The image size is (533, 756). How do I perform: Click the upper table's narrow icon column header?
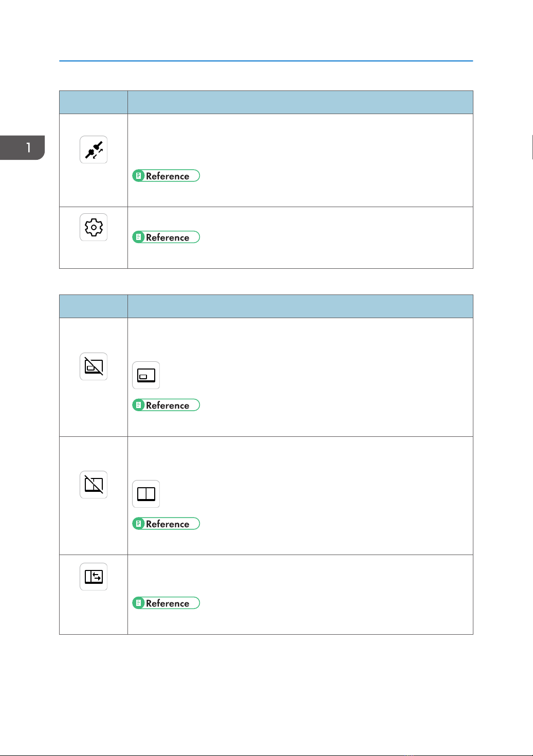tap(94, 102)
